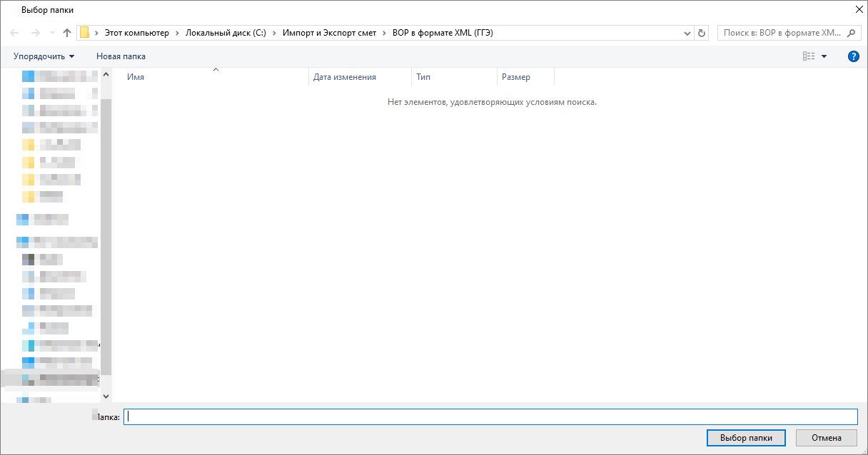This screenshot has height=455, width=868.
Task: Open view options dropdown arrow
Action: click(824, 56)
